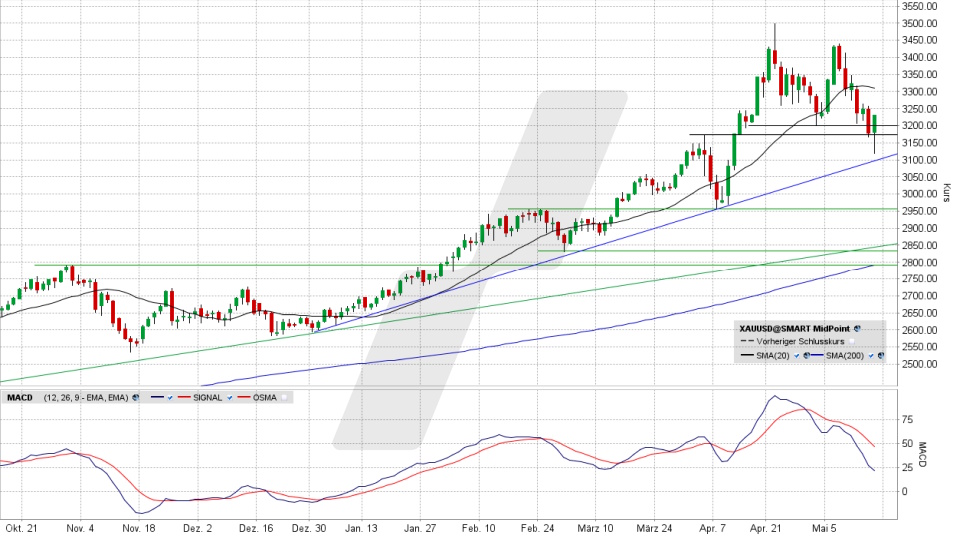Click the Apr. 7 date label
The height and width of the screenshot is (540, 960).
pos(713,528)
